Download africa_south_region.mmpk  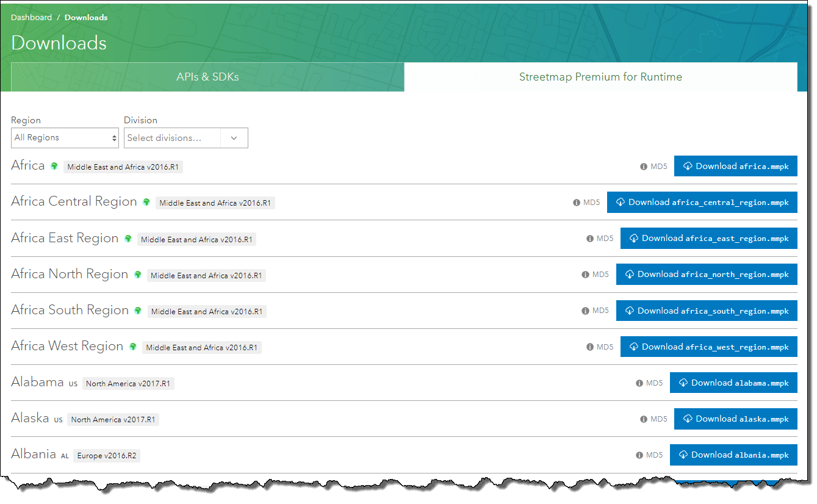point(707,311)
